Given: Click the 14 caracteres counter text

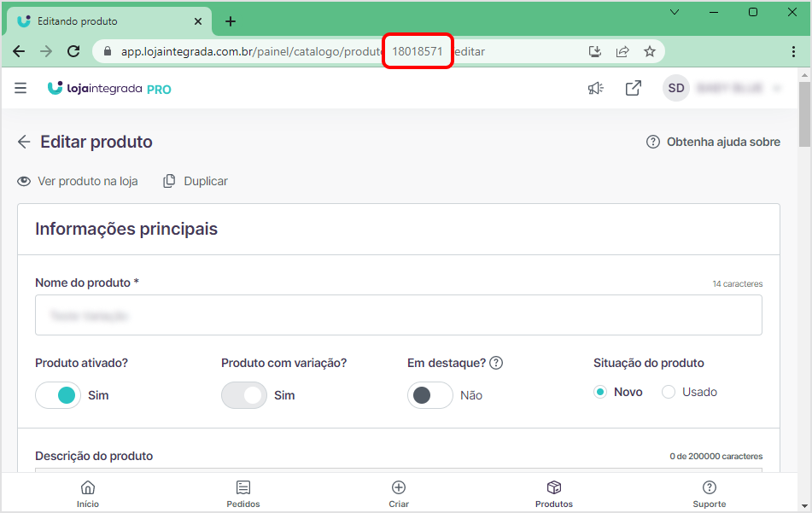Looking at the screenshot, I should tap(738, 283).
